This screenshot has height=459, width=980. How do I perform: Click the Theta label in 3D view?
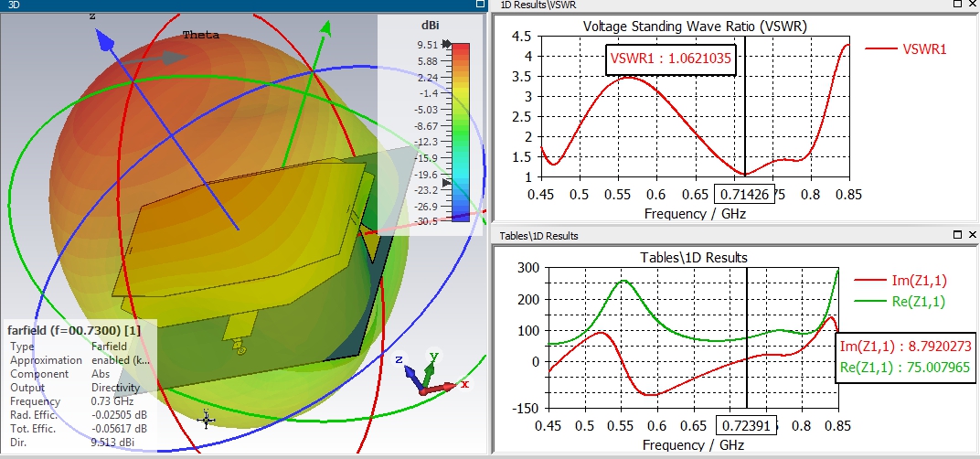tap(200, 35)
